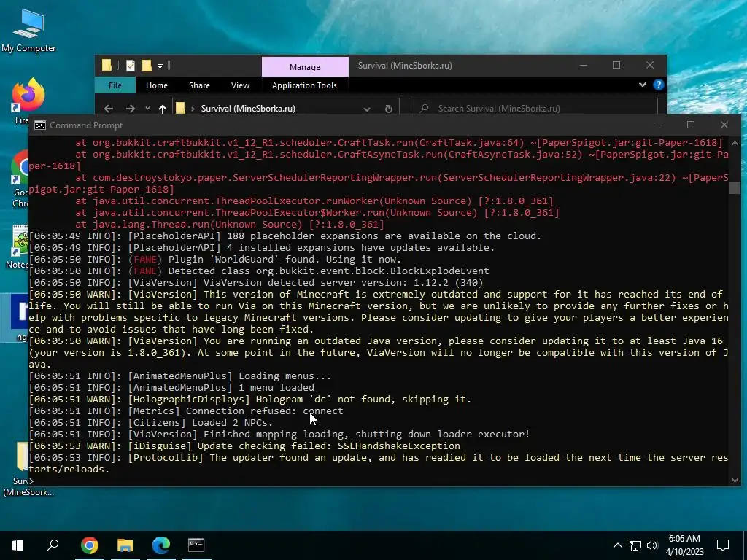Switch to the Share ribbon tab
The width and height of the screenshot is (747, 560).
[199, 85]
